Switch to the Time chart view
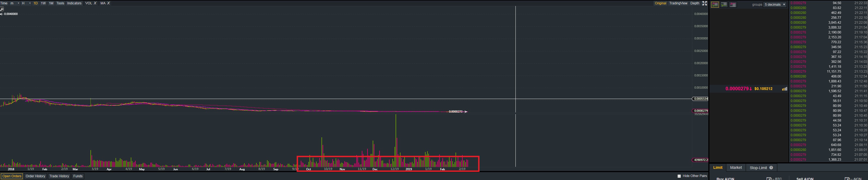Screen dimensions: 868x180 coord(4,3)
